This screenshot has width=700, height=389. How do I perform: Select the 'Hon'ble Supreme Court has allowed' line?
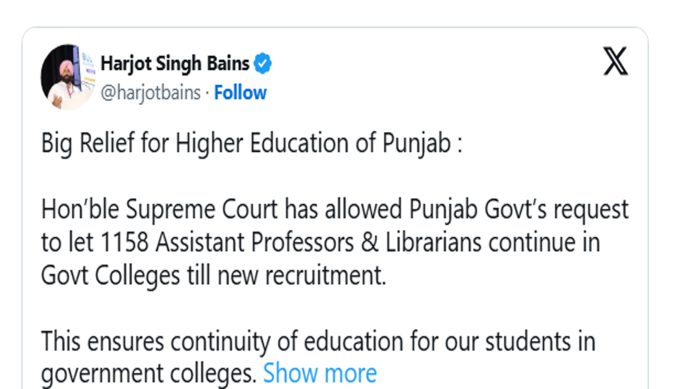(335, 209)
